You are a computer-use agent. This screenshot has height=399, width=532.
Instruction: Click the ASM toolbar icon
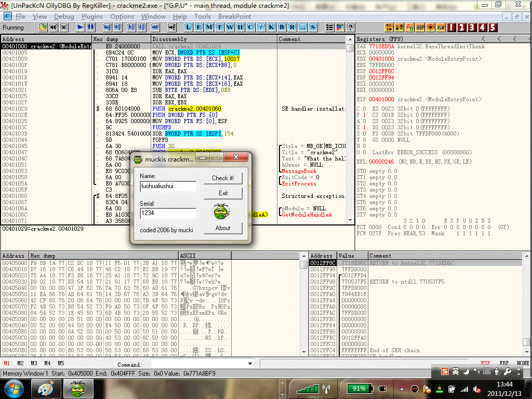pyautogui.click(x=441, y=28)
